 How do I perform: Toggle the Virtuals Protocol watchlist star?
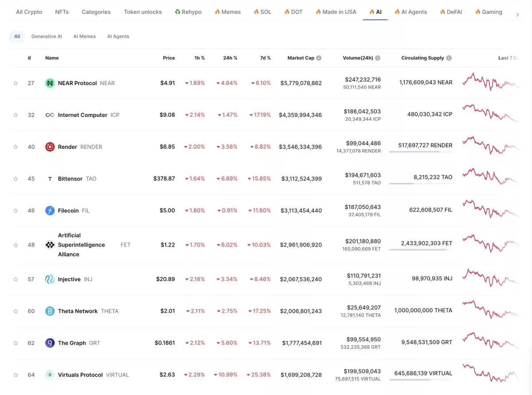[x=16, y=375]
